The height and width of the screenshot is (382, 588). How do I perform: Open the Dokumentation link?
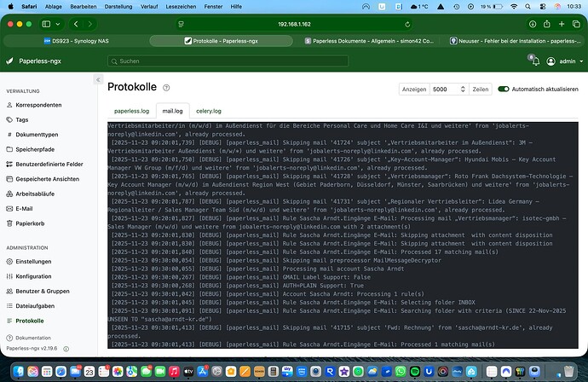pyautogui.click(x=28, y=338)
